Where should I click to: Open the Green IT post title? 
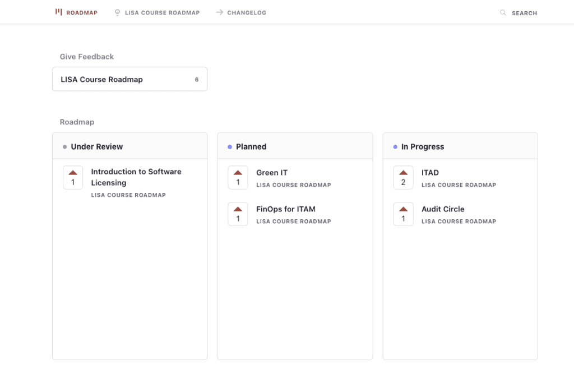(272, 173)
